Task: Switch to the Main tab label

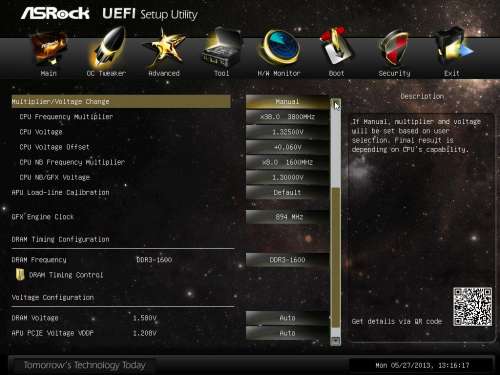Action: (49, 73)
